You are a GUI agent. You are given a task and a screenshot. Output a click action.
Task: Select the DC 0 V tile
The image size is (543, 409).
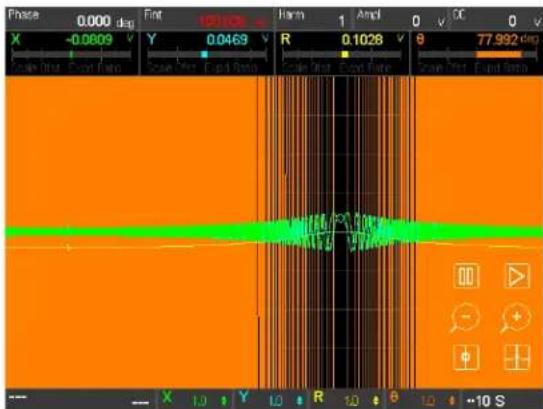(497, 19)
